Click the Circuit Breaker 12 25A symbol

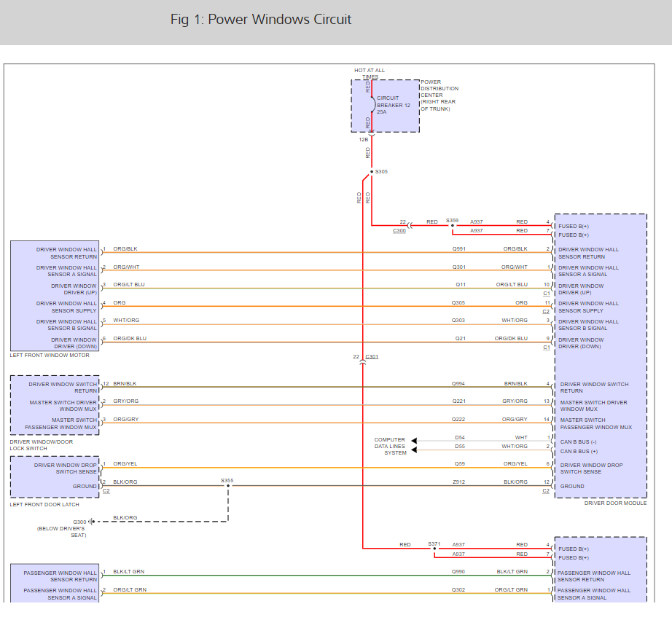pos(373,104)
